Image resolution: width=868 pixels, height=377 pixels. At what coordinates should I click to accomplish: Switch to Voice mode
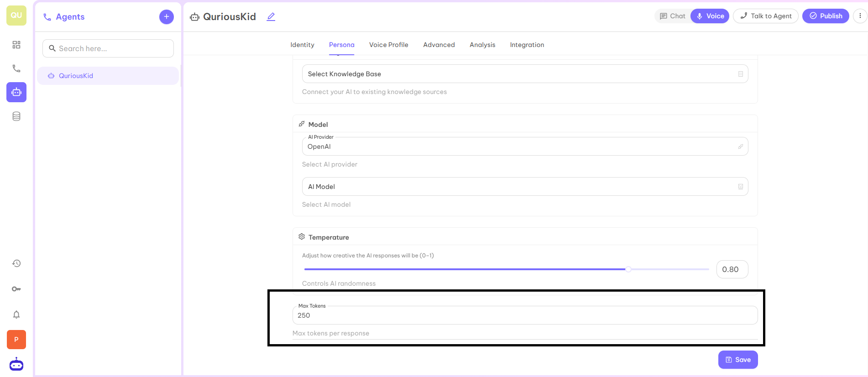coord(710,16)
